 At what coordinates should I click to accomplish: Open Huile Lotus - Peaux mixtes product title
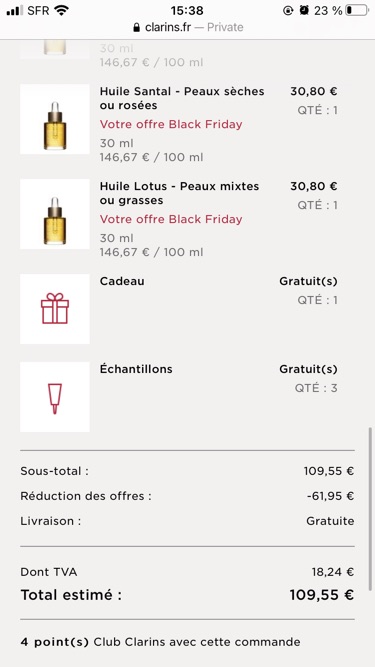coord(179,193)
